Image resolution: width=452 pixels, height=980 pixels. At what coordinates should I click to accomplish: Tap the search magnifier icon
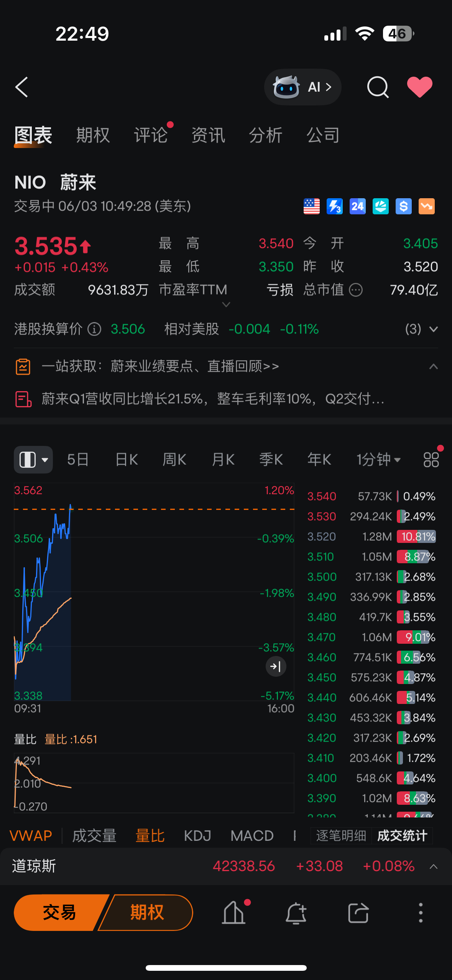[378, 87]
